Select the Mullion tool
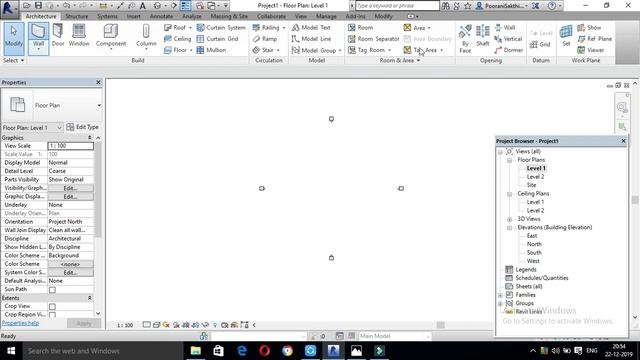The height and width of the screenshot is (360, 640). tap(211, 50)
